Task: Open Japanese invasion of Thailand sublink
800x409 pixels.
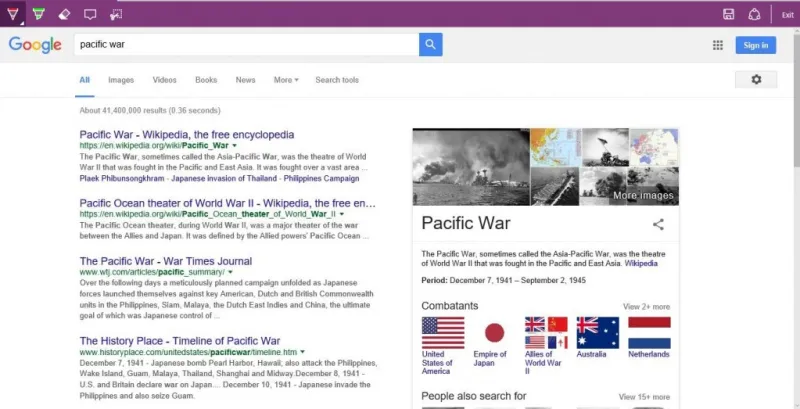Action: pos(224,178)
